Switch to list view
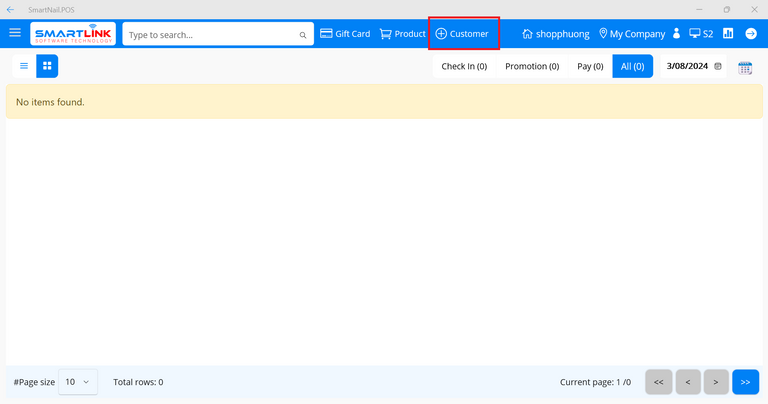768x404 pixels. (24, 66)
